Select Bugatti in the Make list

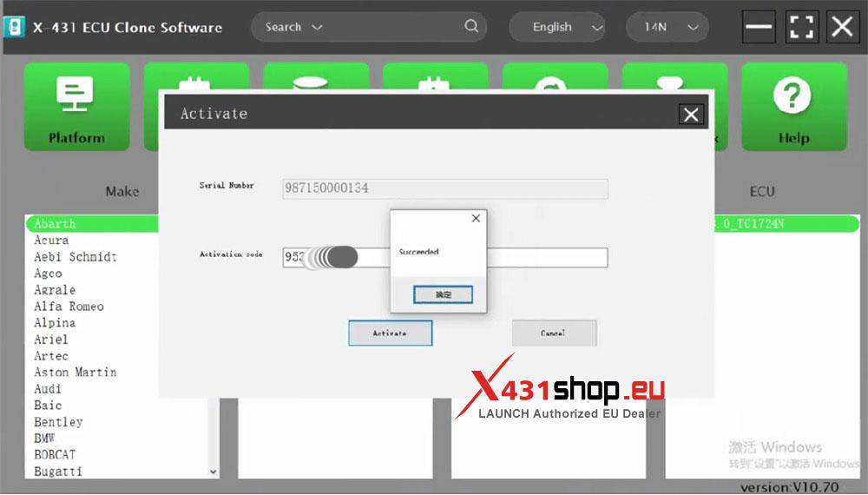coord(58,472)
